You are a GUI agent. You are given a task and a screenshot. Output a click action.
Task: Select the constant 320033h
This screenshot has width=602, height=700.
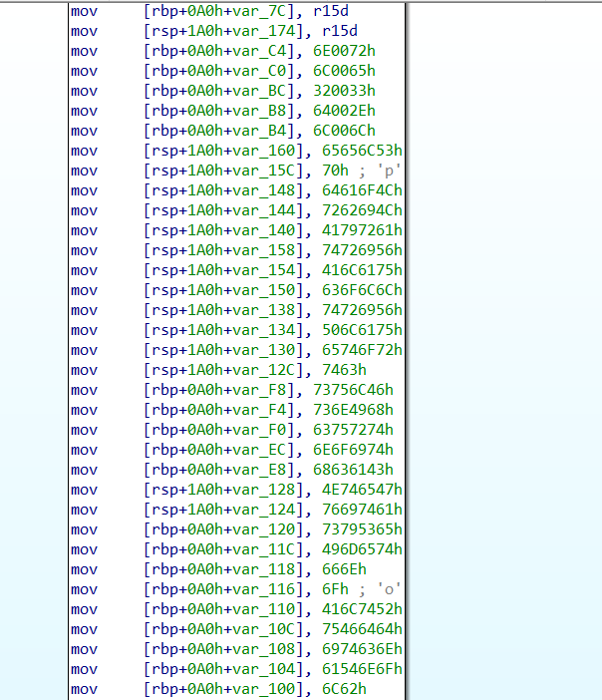point(344,91)
